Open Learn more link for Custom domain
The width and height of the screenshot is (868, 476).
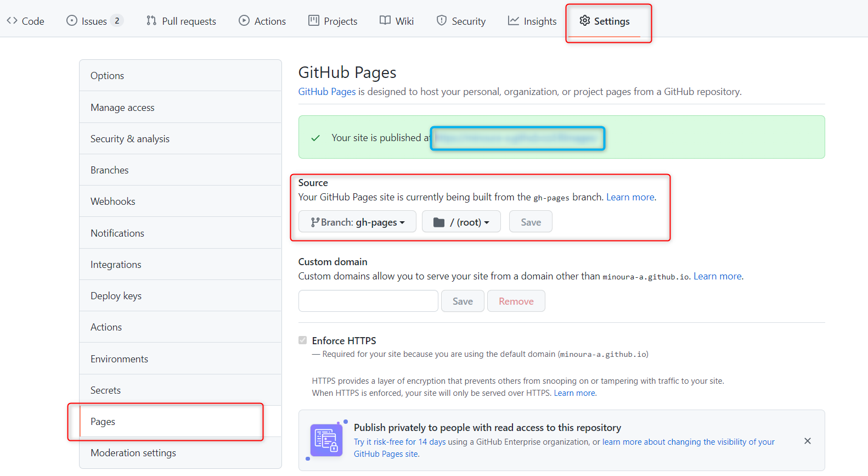pos(718,276)
